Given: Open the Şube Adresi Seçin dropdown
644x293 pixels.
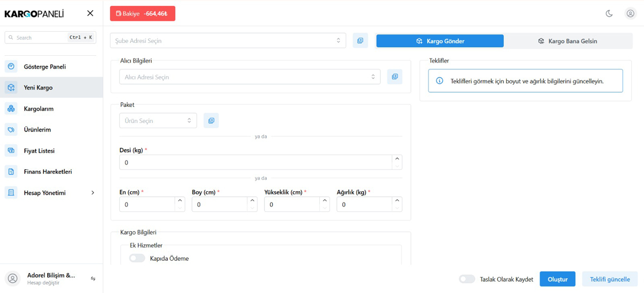Looking at the screenshot, I should [x=228, y=41].
